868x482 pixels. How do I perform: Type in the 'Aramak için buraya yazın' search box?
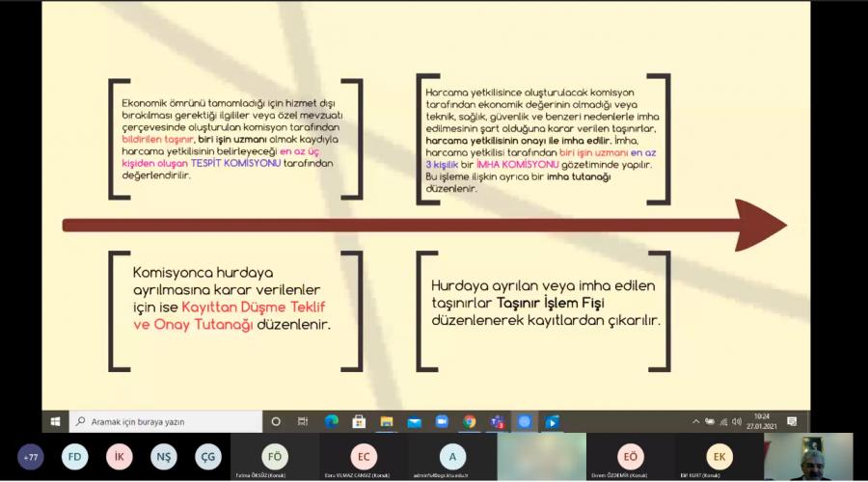tap(169, 421)
